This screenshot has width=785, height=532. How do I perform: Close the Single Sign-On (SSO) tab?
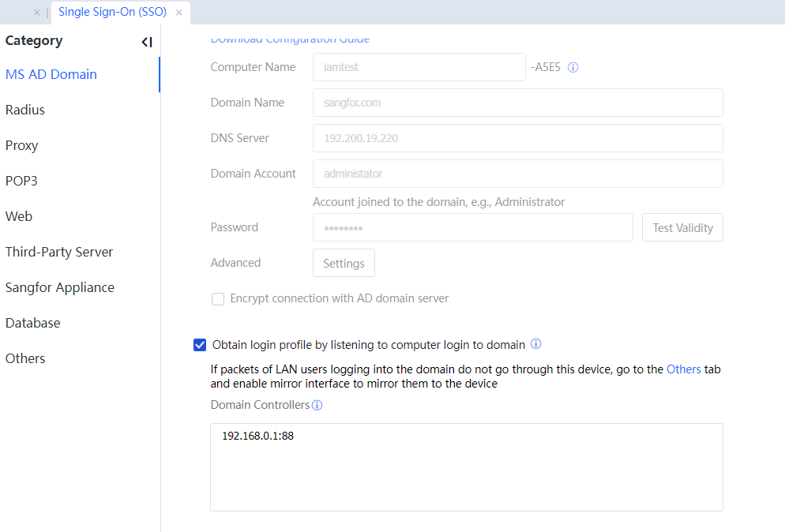click(179, 13)
